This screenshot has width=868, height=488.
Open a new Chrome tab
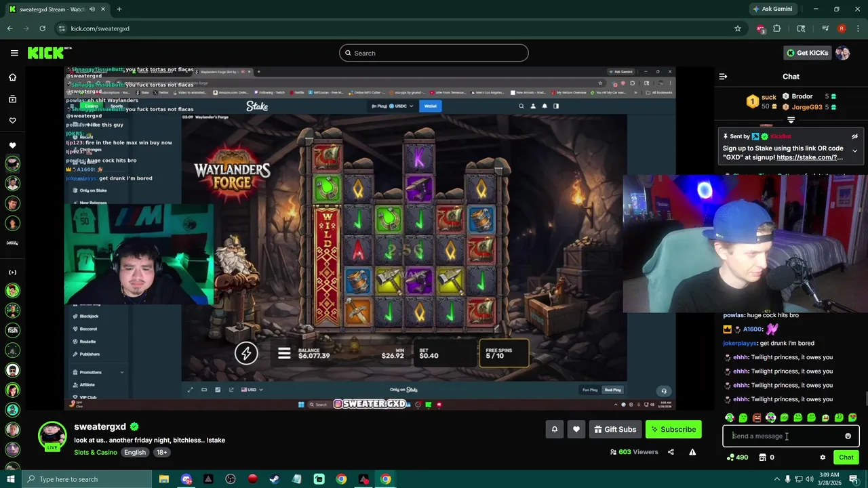coord(119,9)
